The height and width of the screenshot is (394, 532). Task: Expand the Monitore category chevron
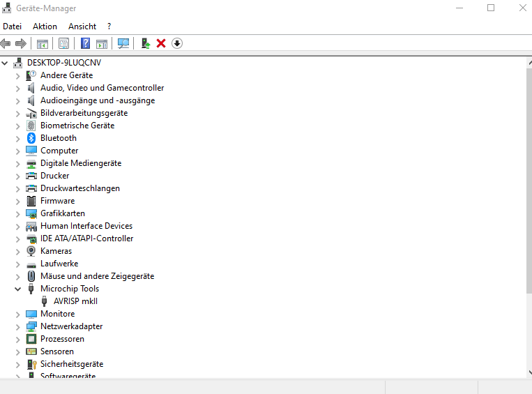(17, 315)
